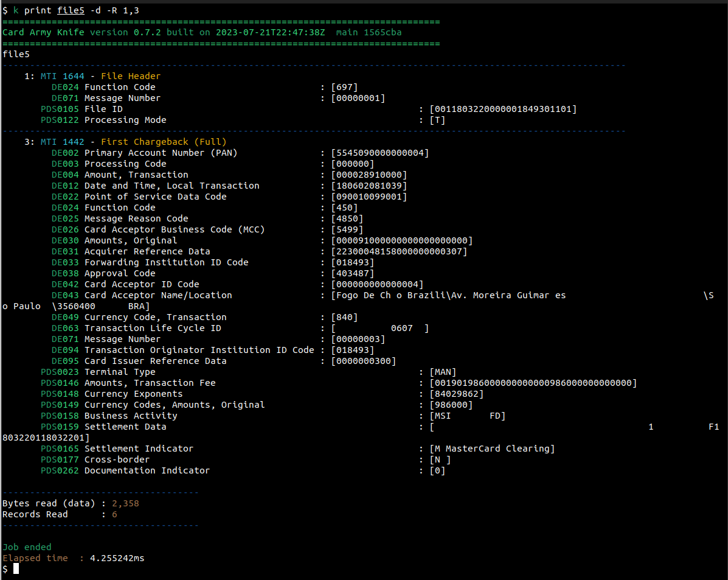This screenshot has height=580, width=728.
Task: Click the MTI 1442 First Chargeback heading
Action: (x=133, y=142)
